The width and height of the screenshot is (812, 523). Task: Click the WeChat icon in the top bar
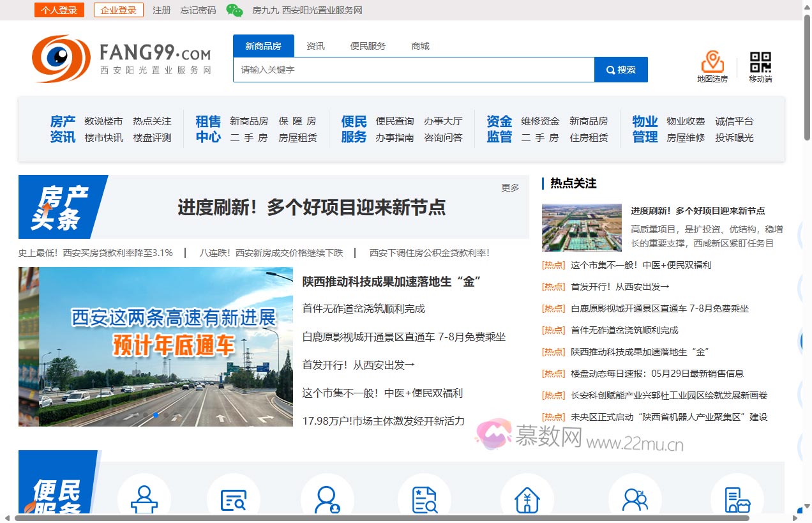point(234,10)
